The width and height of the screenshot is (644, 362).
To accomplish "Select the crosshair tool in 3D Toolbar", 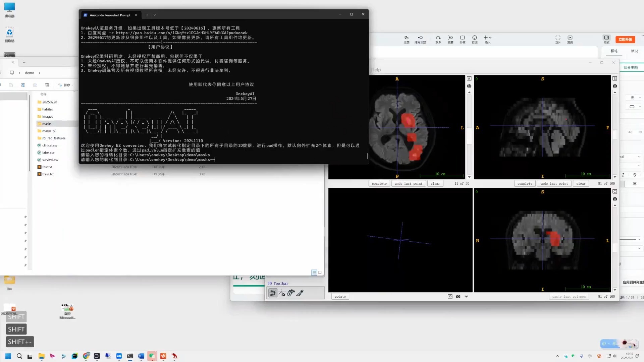I will tap(282, 293).
